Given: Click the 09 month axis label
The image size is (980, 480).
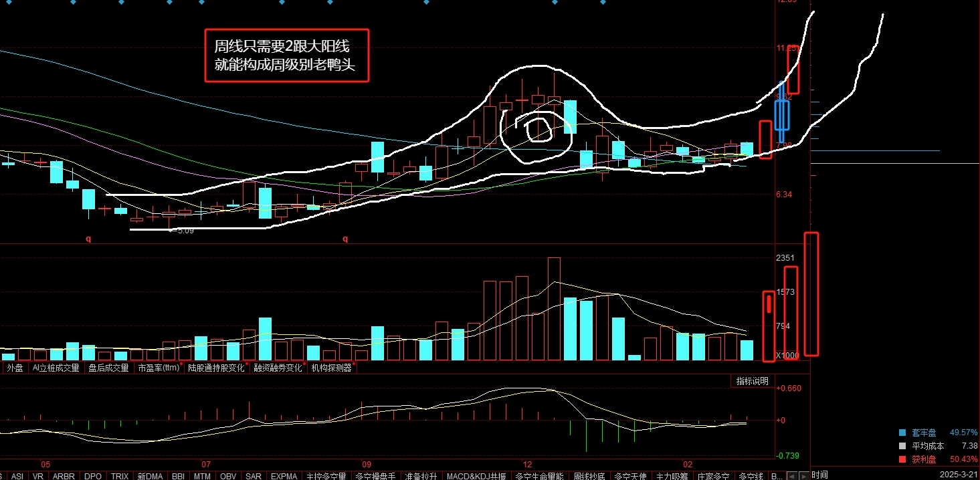Looking at the screenshot, I should tap(367, 464).
